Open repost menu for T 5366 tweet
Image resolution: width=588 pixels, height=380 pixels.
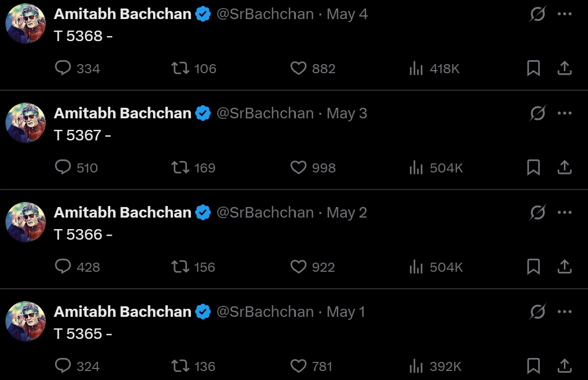(x=180, y=267)
